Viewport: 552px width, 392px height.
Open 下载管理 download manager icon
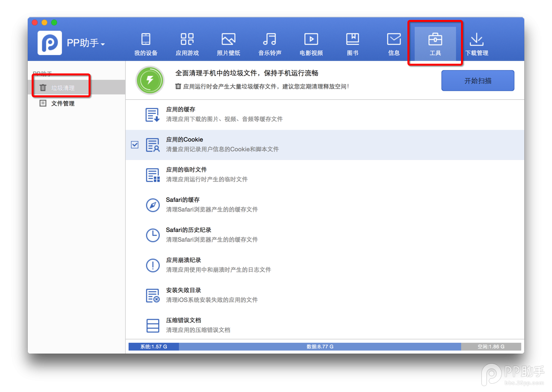pyautogui.click(x=477, y=39)
